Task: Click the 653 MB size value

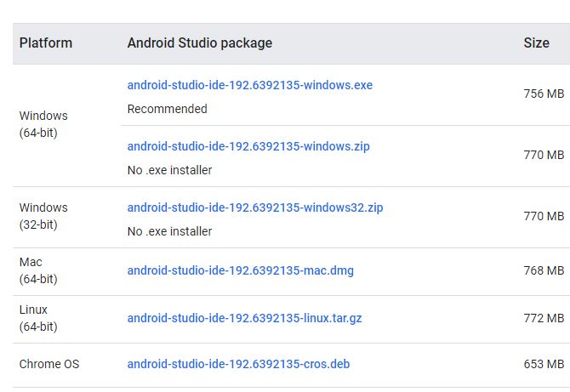Action: pos(544,364)
